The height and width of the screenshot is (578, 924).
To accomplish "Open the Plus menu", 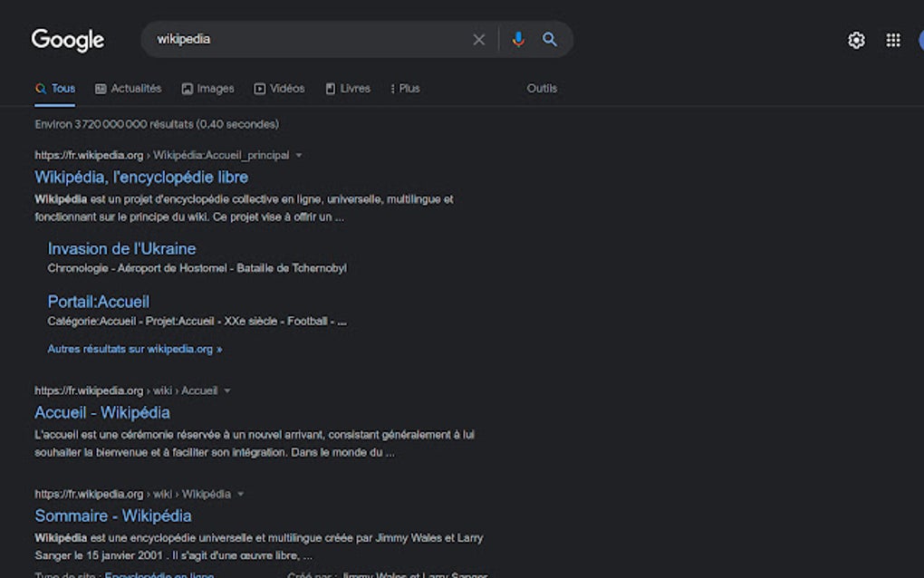I will 406,89.
